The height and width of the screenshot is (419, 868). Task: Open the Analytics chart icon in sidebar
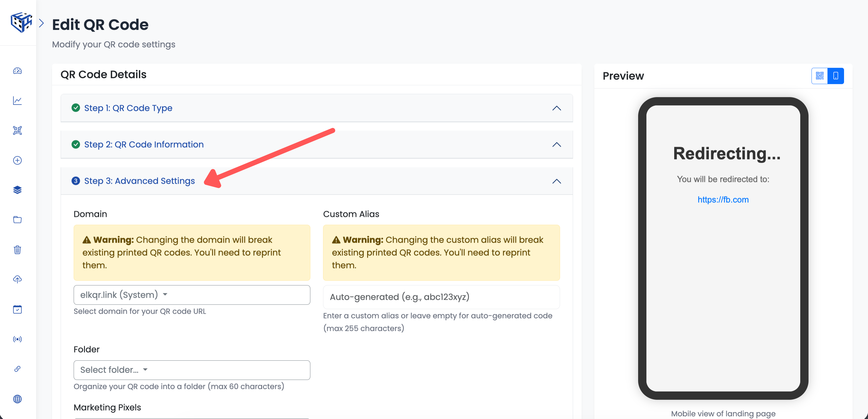point(17,100)
